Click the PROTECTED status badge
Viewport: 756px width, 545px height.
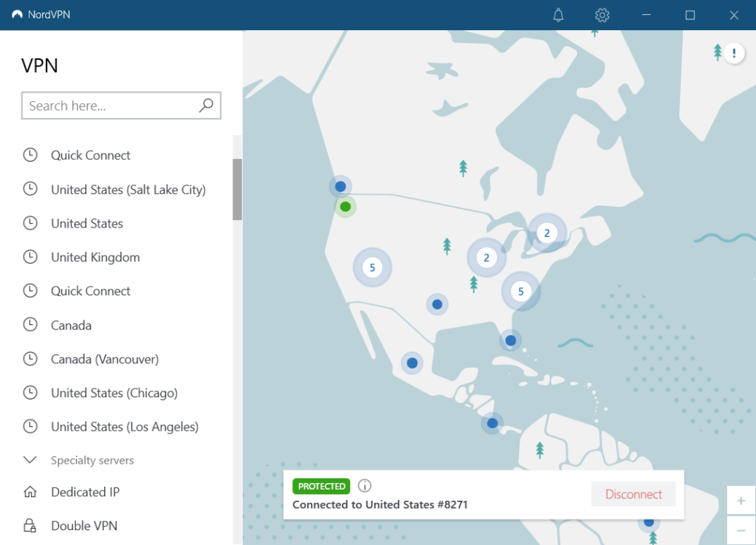point(321,486)
